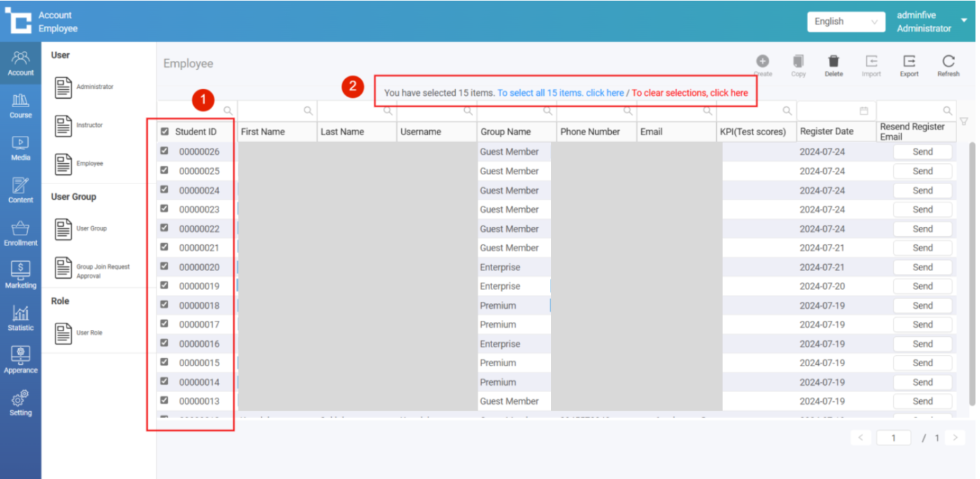Click the 'To select all 15 items' link
This screenshot has height=479, width=980.
(x=560, y=92)
